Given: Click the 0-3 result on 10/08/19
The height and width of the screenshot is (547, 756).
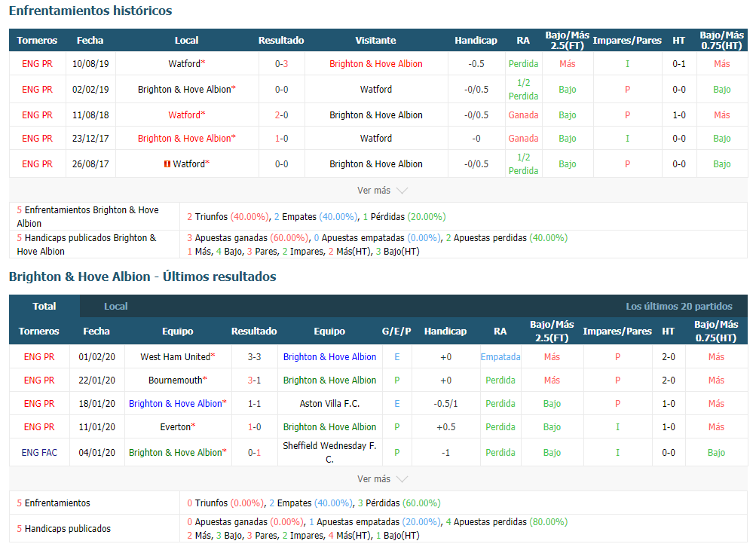Looking at the screenshot, I should click(x=282, y=63).
